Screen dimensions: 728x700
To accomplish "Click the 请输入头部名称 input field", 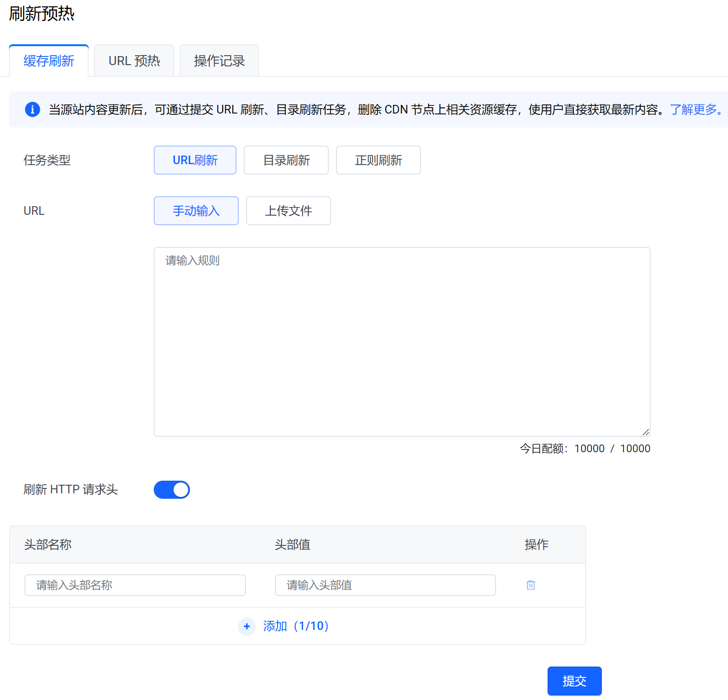I will coord(135,585).
